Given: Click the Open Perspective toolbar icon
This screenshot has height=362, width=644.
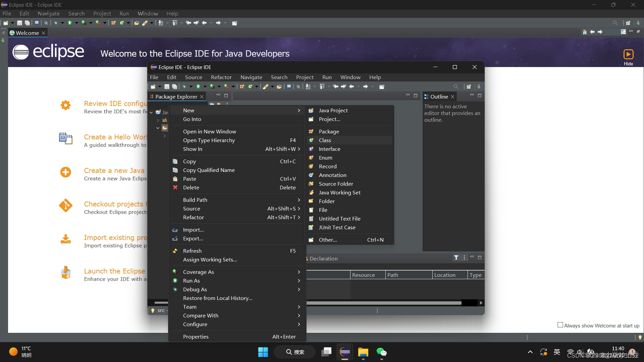Looking at the screenshot, I should [x=628, y=23].
